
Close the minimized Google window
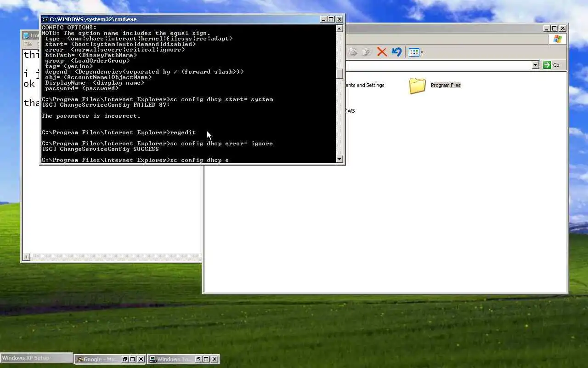[x=141, y=359]
